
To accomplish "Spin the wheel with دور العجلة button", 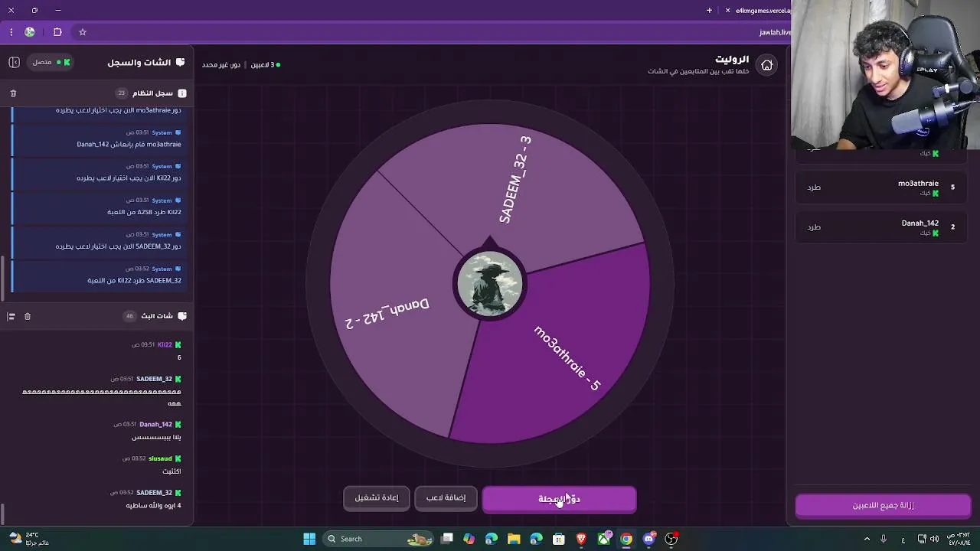I will [x=559, y=499].
